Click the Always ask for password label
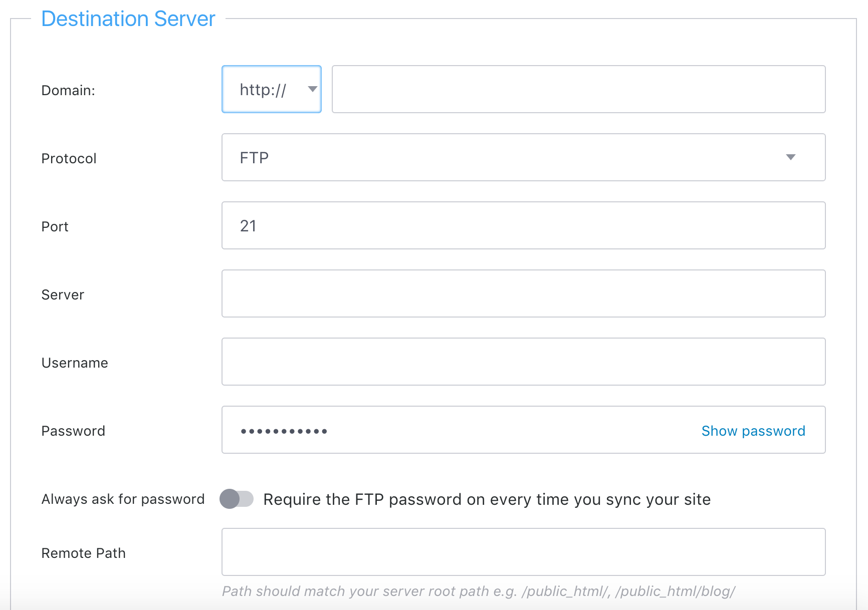The width and height of the screenshot is (868, 610). 123,499
